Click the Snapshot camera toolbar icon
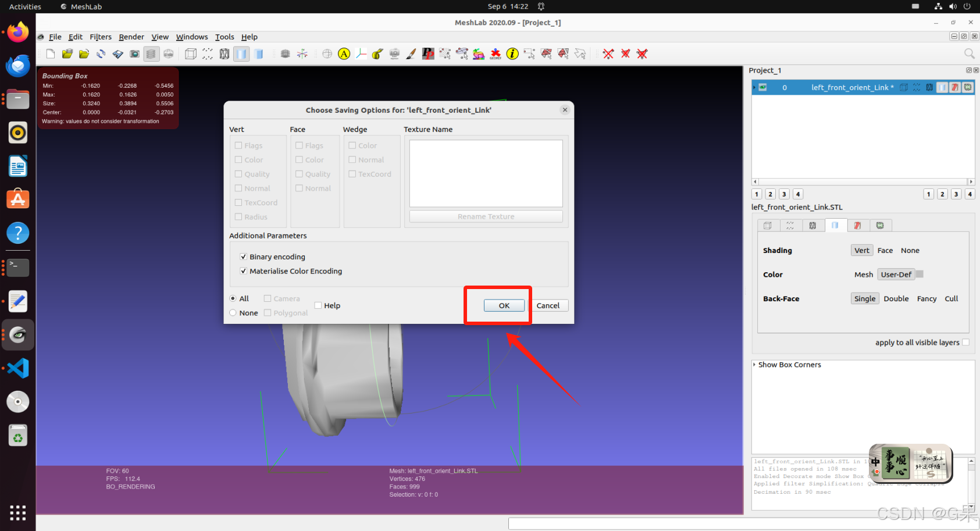This screenshot has height=531, width=980. click(134, 54)
